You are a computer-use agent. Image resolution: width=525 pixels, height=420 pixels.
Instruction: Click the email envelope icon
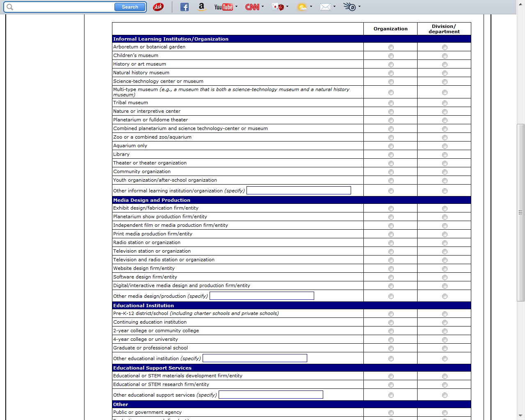[325, 7]
